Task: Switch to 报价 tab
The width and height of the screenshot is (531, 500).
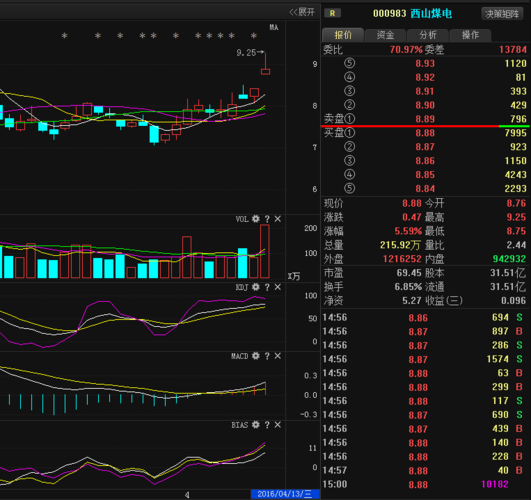Action: click(x=343, y=35)
